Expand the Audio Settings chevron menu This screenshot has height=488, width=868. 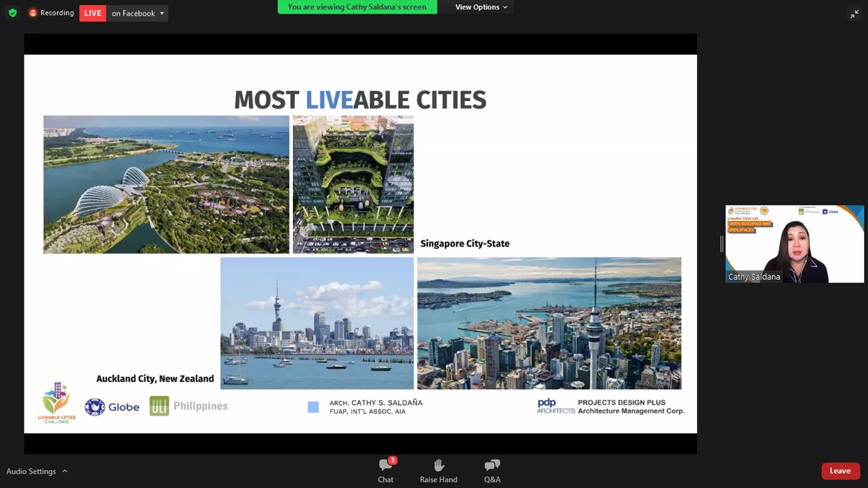pos(65,471)
